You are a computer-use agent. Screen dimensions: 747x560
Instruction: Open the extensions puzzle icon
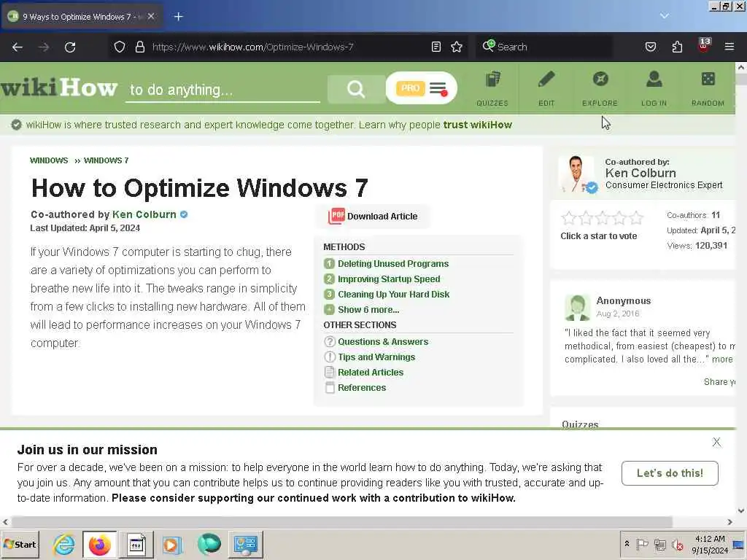coord(677,47)
